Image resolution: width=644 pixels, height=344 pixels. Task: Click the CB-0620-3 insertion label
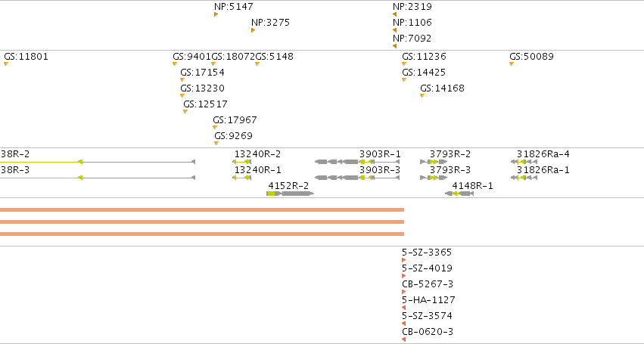[428, 332]
